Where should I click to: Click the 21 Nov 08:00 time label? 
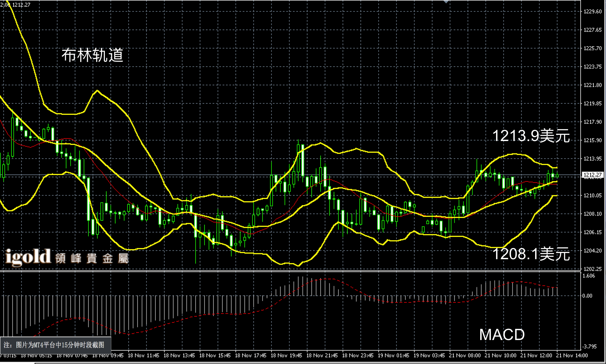tap(465, 355)
